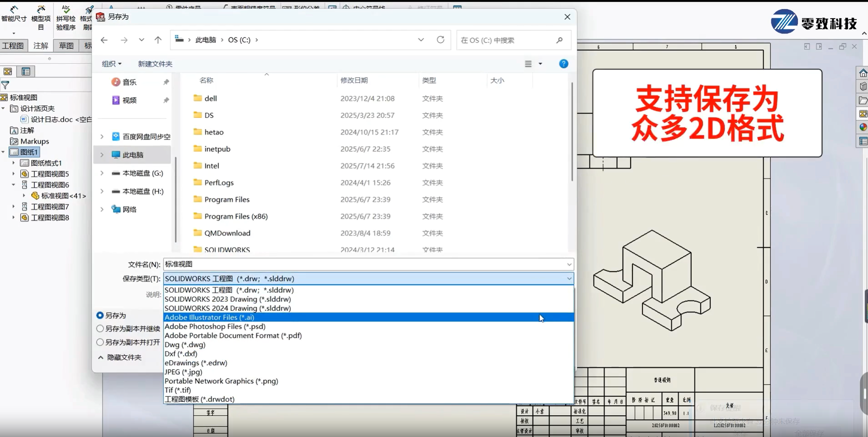Choose eDrawings (*.edrw) format
Screen dimensions: 868x437
368,362
